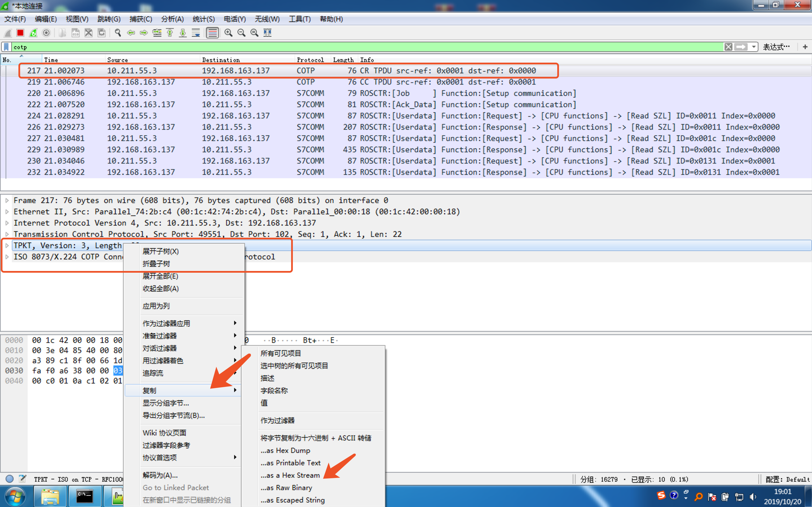
Task: Restart the current capture with the green fin icon
Action: (33, 33)
